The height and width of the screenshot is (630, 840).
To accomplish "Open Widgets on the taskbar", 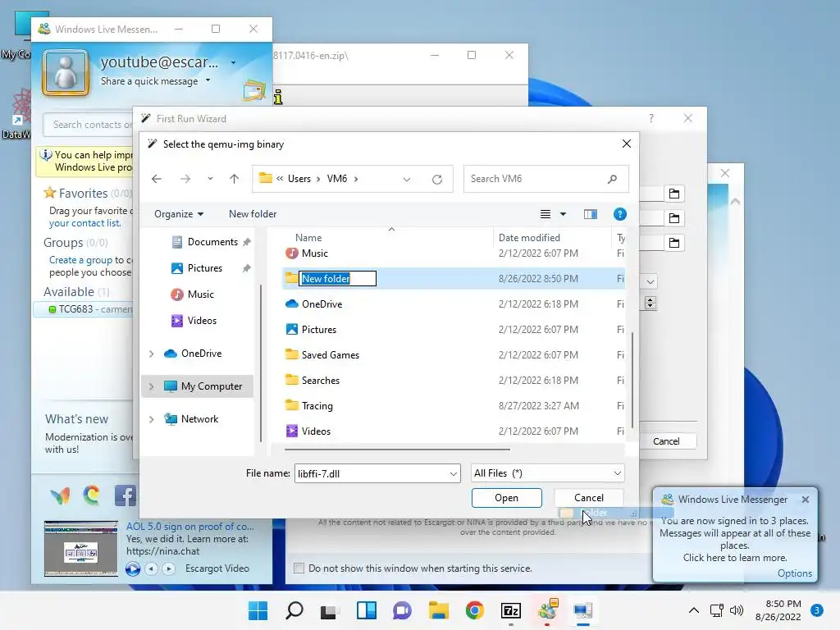I will click(367, 610).
